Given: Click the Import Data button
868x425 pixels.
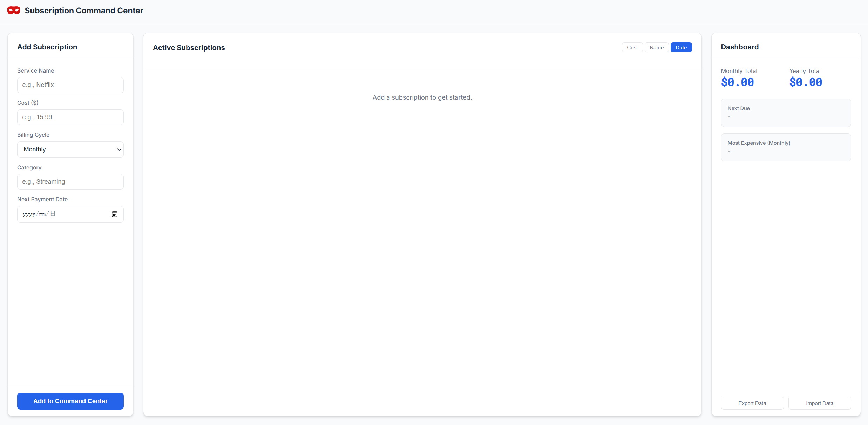Looking at the screenshot, I should click(x=820, y=403).
